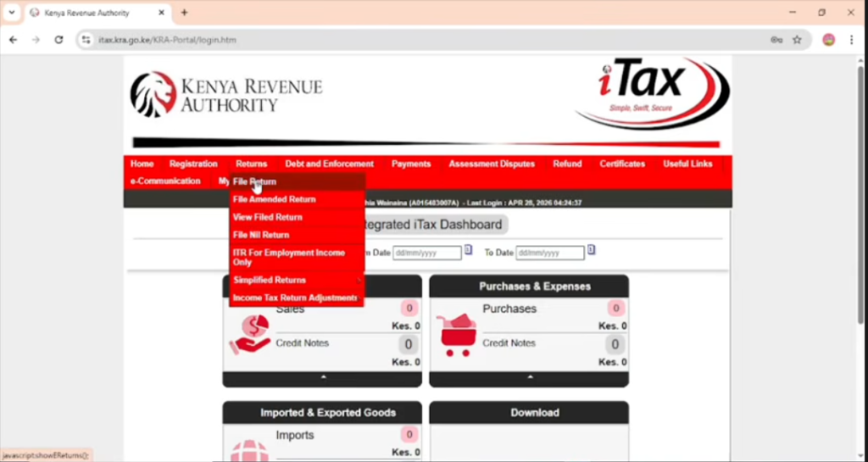This screenshot has height=462, width=868.
Task: Click Credit Notes label in Sales card
Action: (303, 343)
